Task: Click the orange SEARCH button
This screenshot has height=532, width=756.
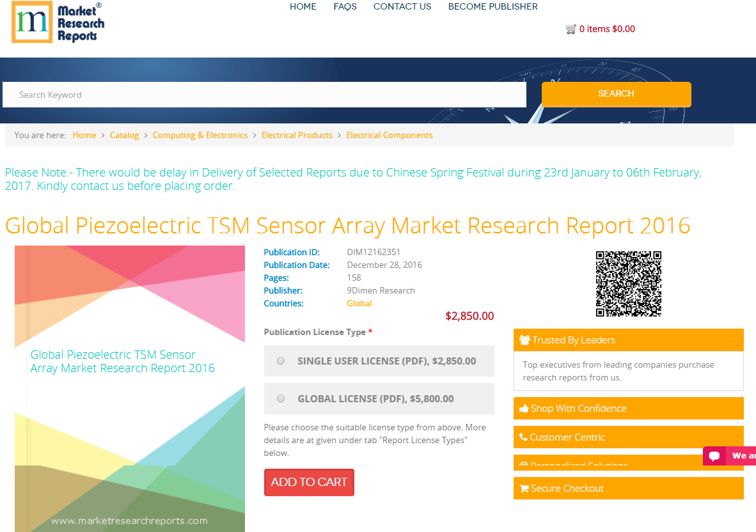Action: click(x=616, y=94)
